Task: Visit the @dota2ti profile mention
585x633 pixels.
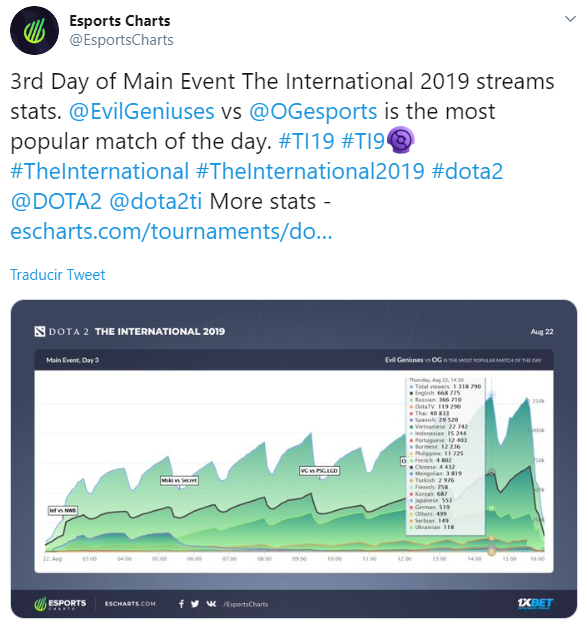Action: point(155,201)
